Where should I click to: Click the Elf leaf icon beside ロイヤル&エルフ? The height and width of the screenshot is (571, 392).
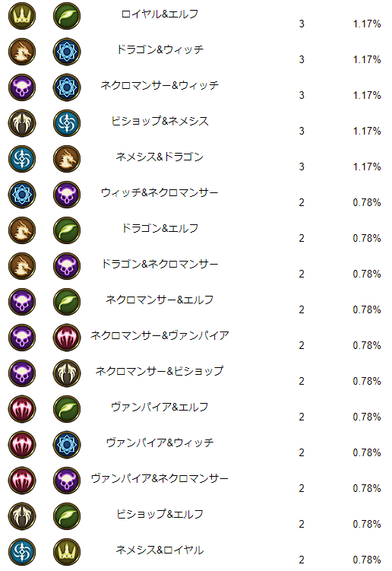pyautogui.click(x=67, y=16)
